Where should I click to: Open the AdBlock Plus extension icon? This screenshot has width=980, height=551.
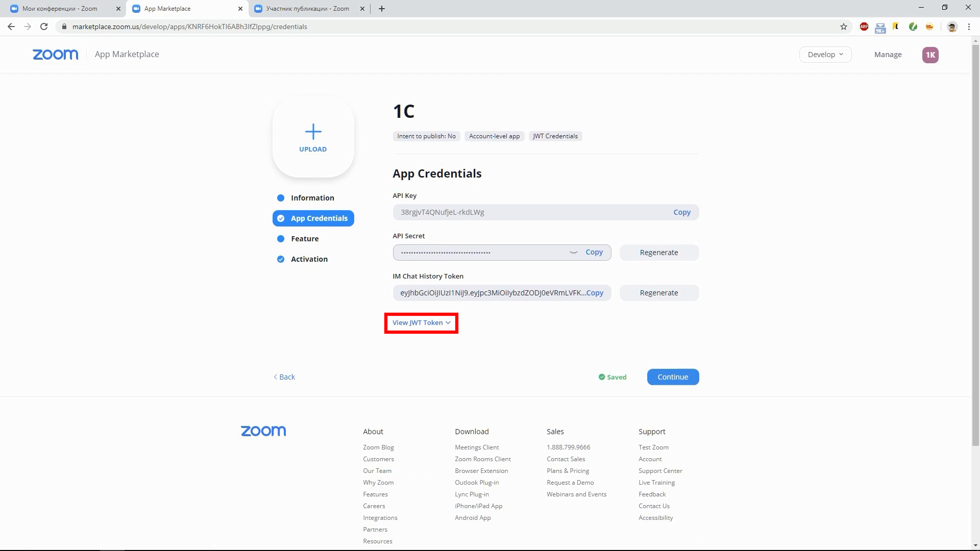point(864,27)
